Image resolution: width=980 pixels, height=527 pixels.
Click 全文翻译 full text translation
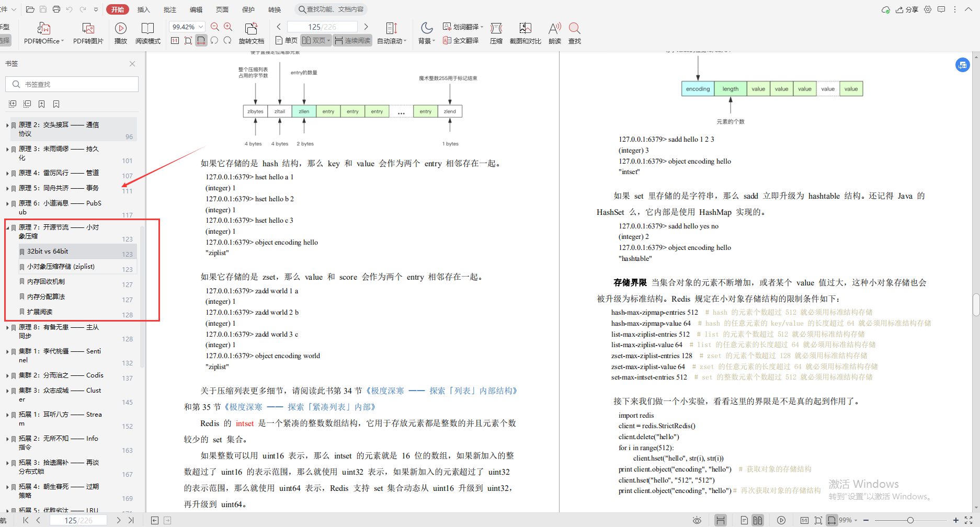click(461, 40)
